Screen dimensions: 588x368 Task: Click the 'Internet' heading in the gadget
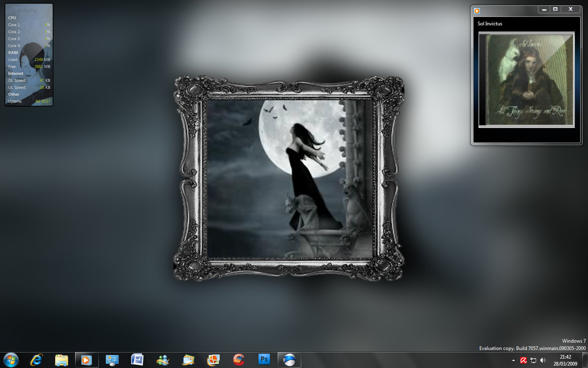click(x=16, y=74)
